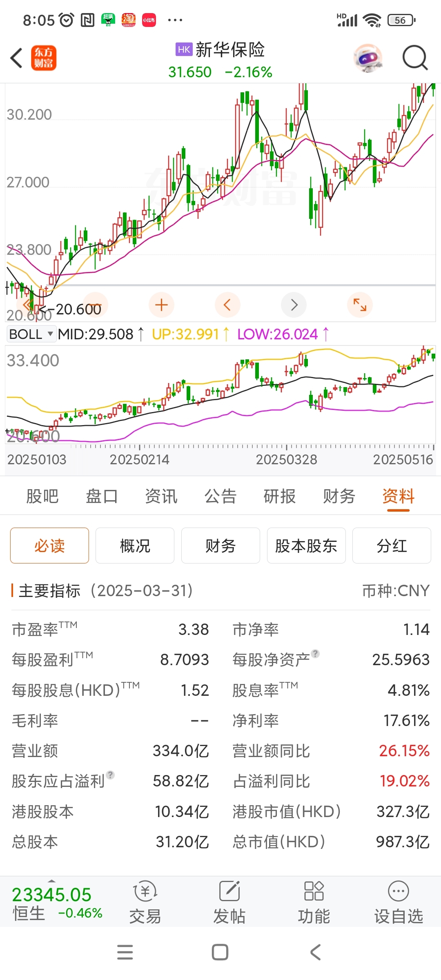The height and width of the screenshot is (980, 441).
Task: Expand chart to fullscreen
Action: pyautogui.click(x=360, y=305)
